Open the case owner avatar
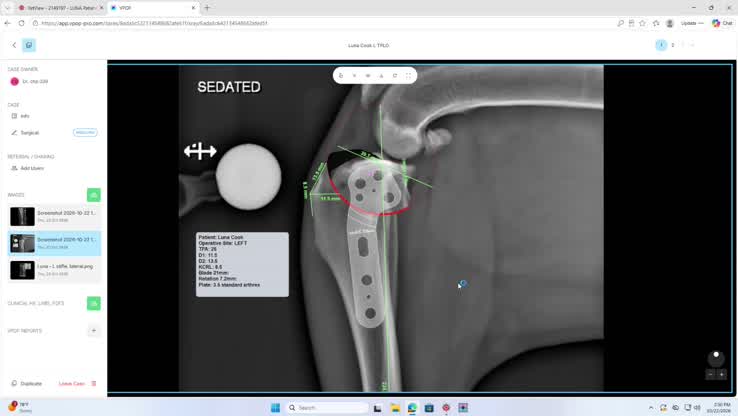 pyautogui.click(x=15, y=81)
